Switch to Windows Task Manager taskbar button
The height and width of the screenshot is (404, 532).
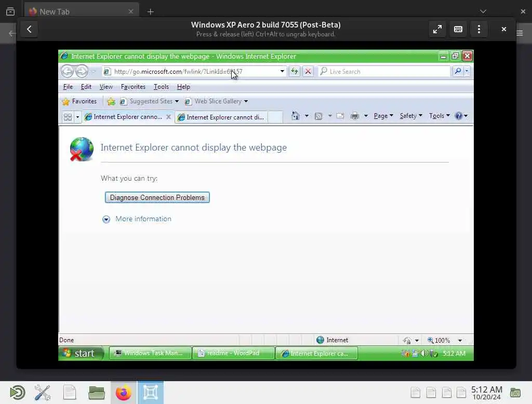[150, 354]
